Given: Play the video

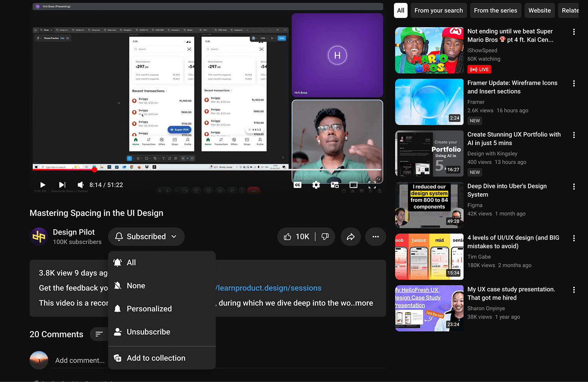Looking at the screenshot, I should point(43,185).
